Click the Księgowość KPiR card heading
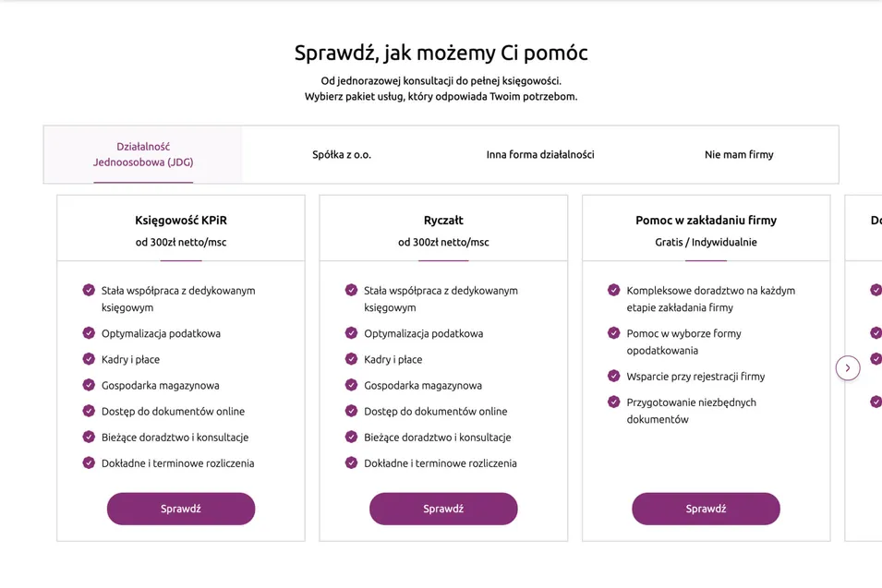 [181, 221]
